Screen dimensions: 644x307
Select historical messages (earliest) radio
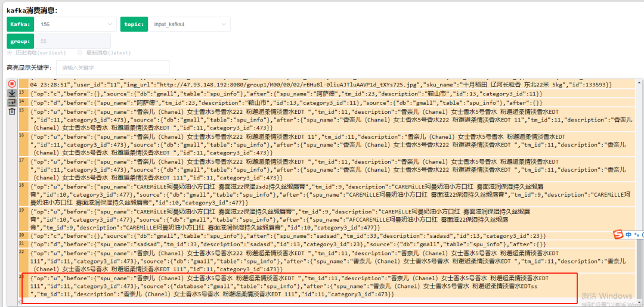pos(10,52)
